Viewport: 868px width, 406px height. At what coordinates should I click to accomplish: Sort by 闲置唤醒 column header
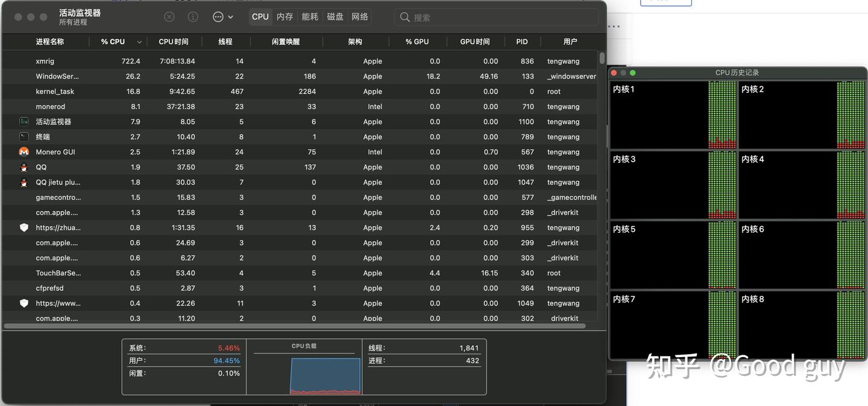(x=286, y=42)
